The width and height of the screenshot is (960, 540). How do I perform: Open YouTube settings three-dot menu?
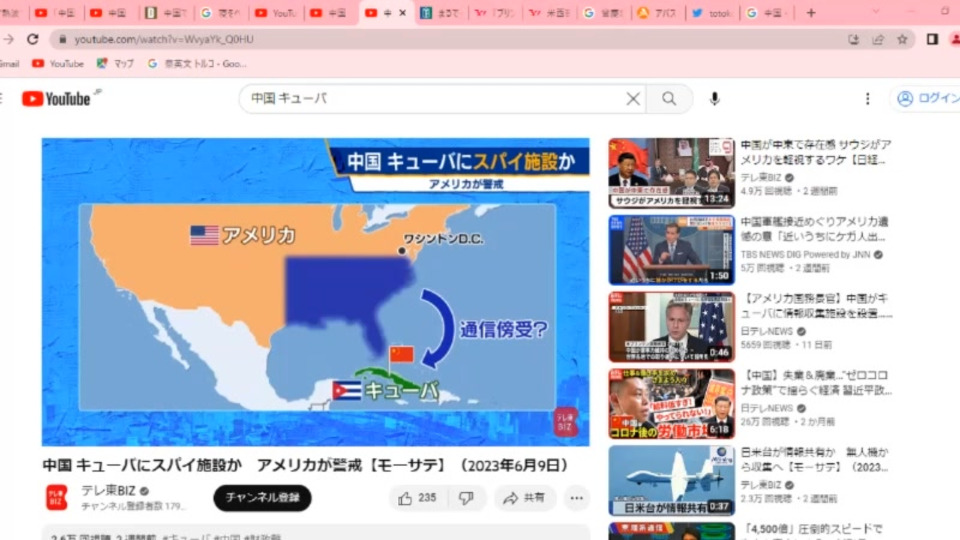point(868,99)
